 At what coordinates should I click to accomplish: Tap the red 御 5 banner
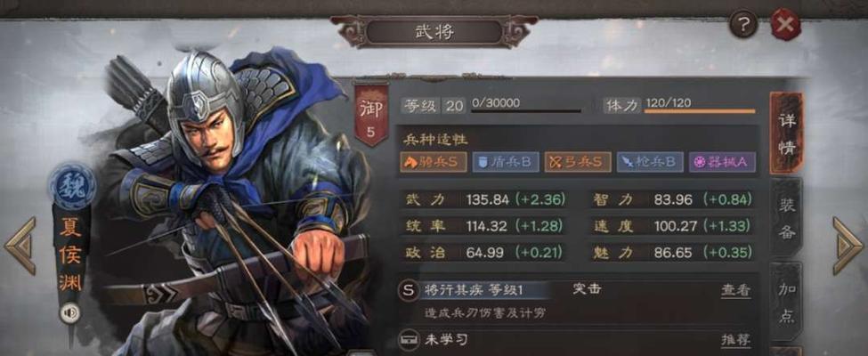click(x=371, y=114)
